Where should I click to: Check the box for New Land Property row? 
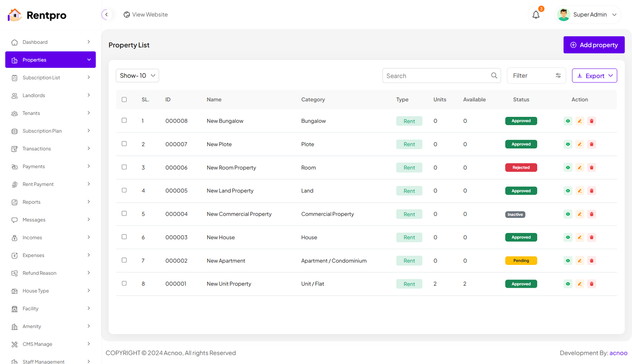tap(124, 190)
